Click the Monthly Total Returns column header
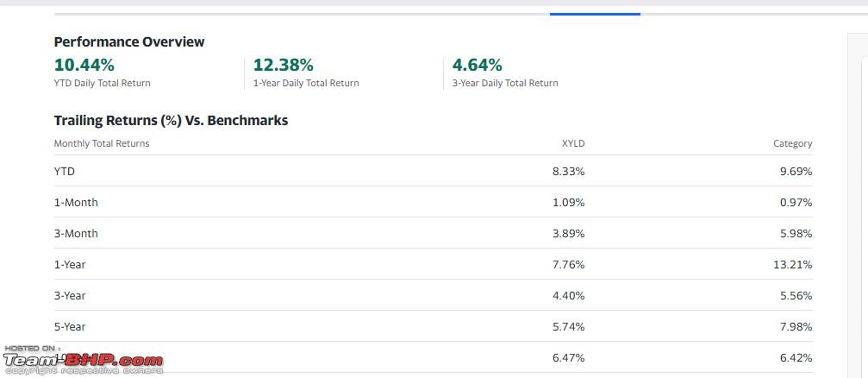Viewport: 868px width, 378px height. [102, 143]
